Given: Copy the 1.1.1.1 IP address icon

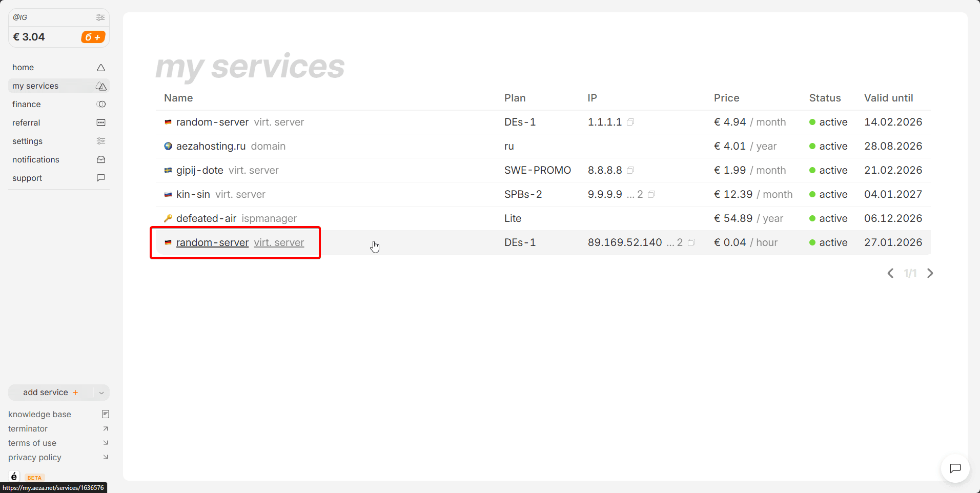Looking at the screenshot, I should [630, 122].
